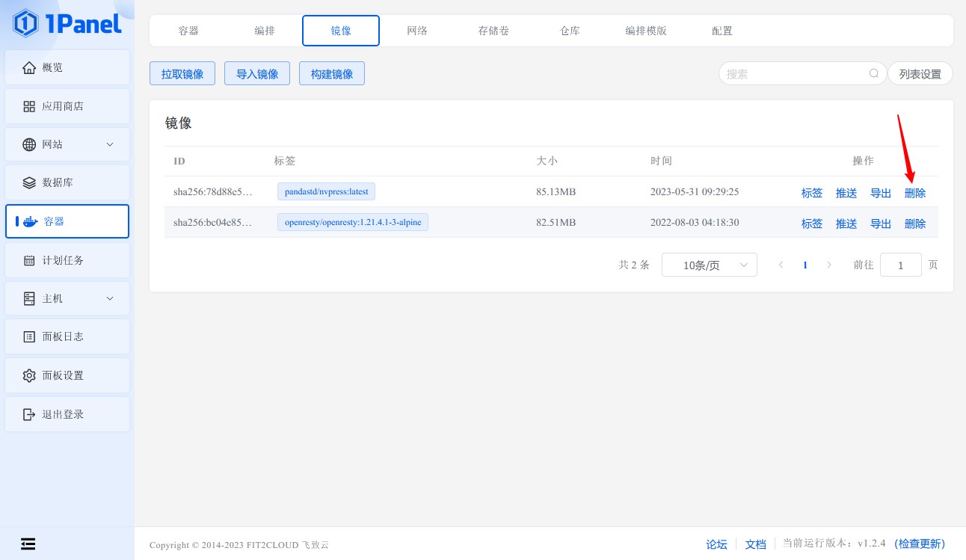Screen dimensions: 966x560
Task: Click the 85.13MB size cell
Action: 556,192
